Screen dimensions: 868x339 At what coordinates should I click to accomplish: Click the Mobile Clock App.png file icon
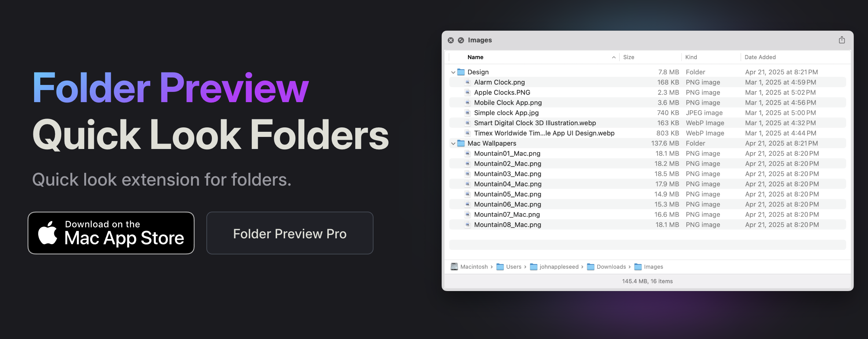click(467, 103)
